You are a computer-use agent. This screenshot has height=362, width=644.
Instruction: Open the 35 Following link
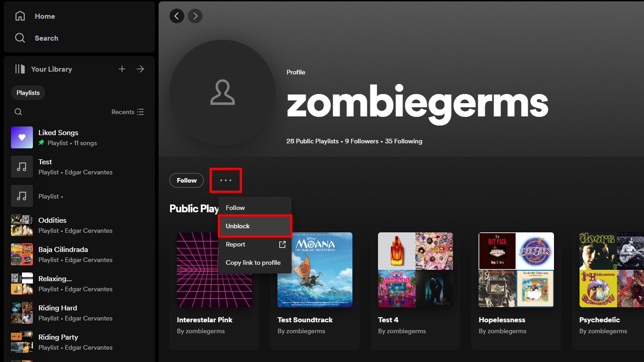tap(404, 142)
